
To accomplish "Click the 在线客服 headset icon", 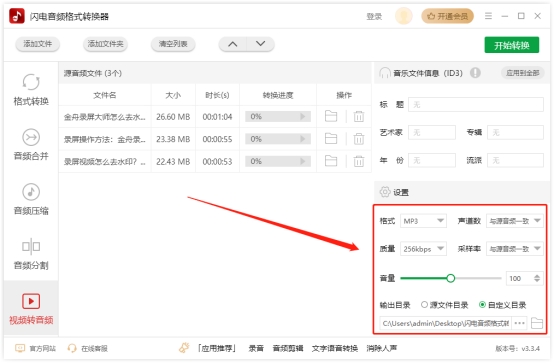I will (72, 348).
